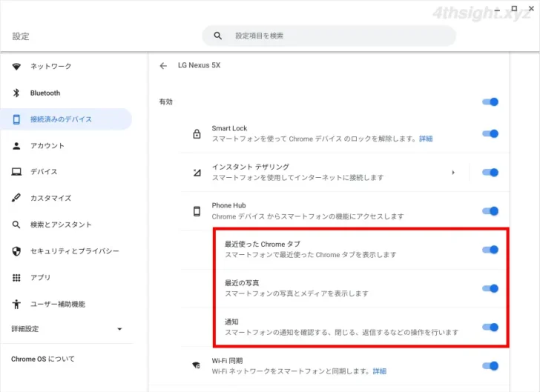The height and width of the screenshot is (392, 540).
Task: Open Bluetooth settings section
Action: tap(45, 93)
